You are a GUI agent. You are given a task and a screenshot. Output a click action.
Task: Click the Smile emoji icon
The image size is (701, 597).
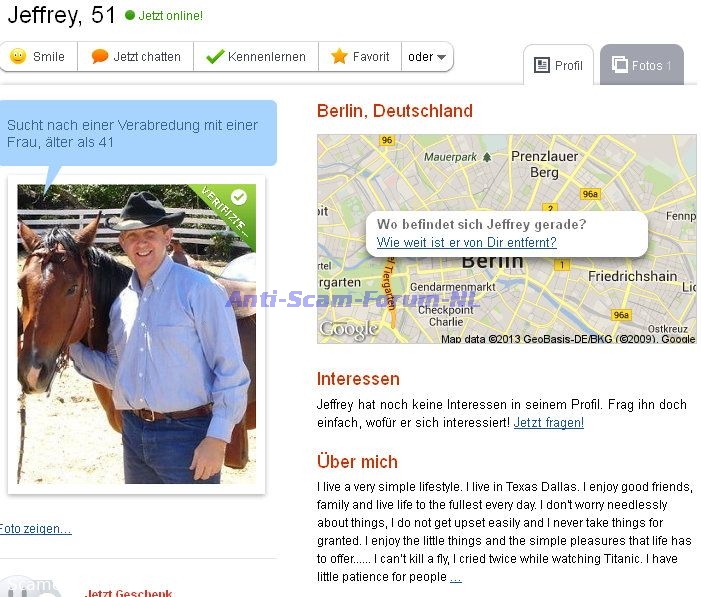tap(18, 56)
